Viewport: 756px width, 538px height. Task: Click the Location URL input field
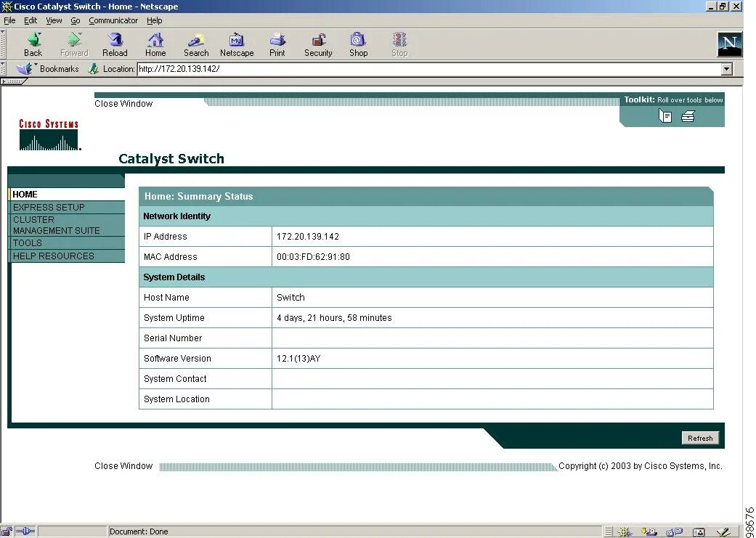[x=429, y=69]
